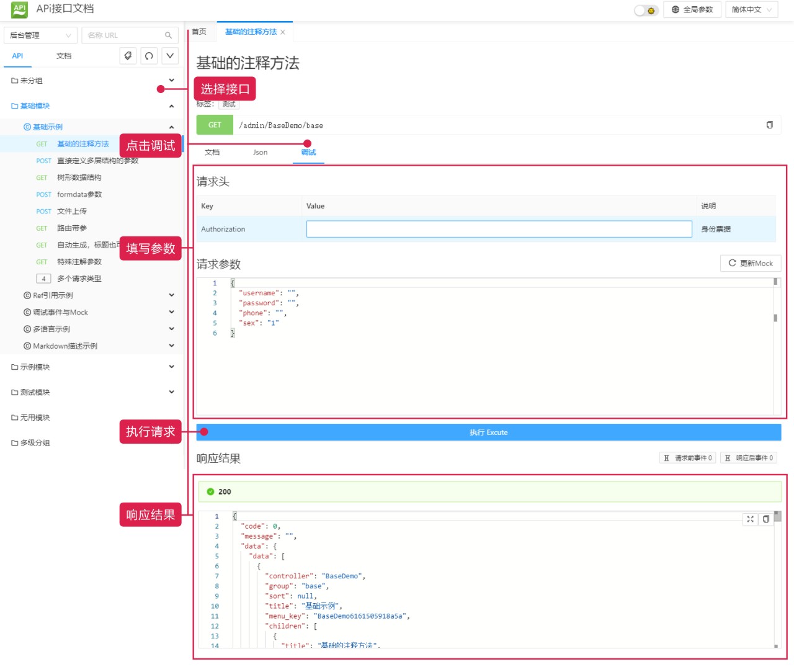
Task: Toggle the dark/light theme switch
Action: [646, 10]
